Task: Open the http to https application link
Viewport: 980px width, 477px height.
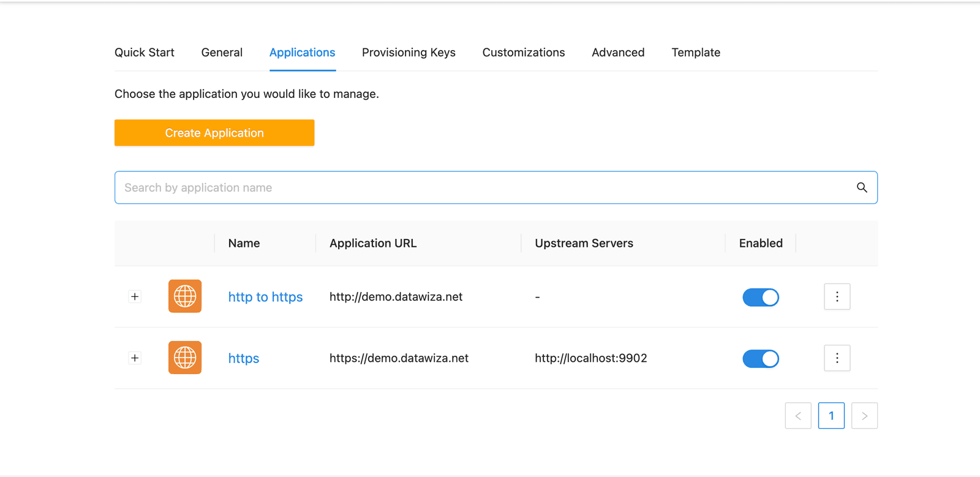Action: 265,297
